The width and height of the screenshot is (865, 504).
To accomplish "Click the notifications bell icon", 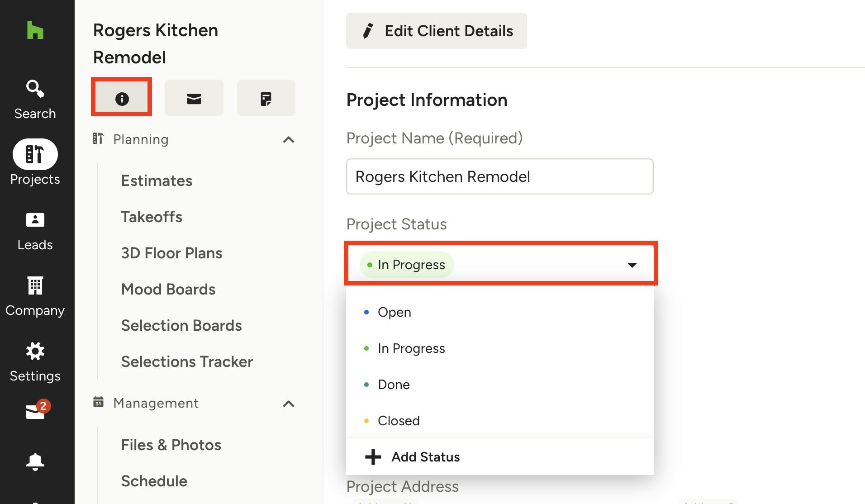I will [35, 461].
